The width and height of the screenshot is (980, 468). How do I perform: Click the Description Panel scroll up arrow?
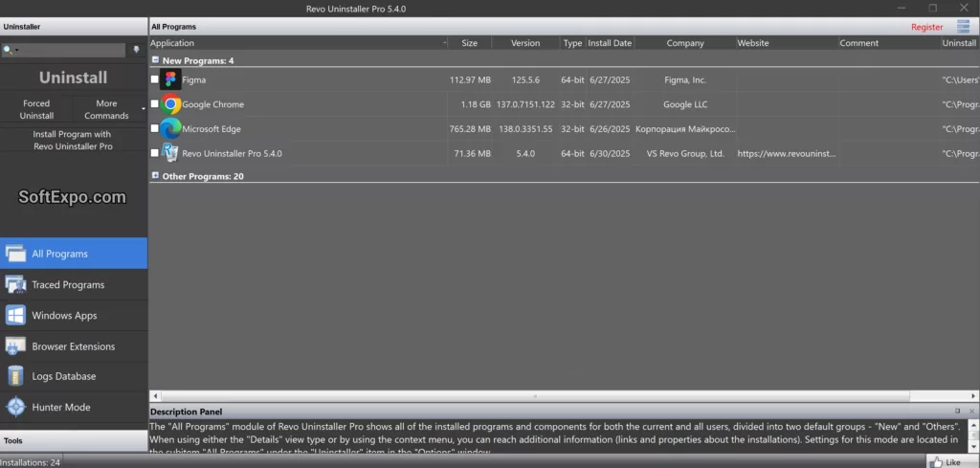pos(973,425)
